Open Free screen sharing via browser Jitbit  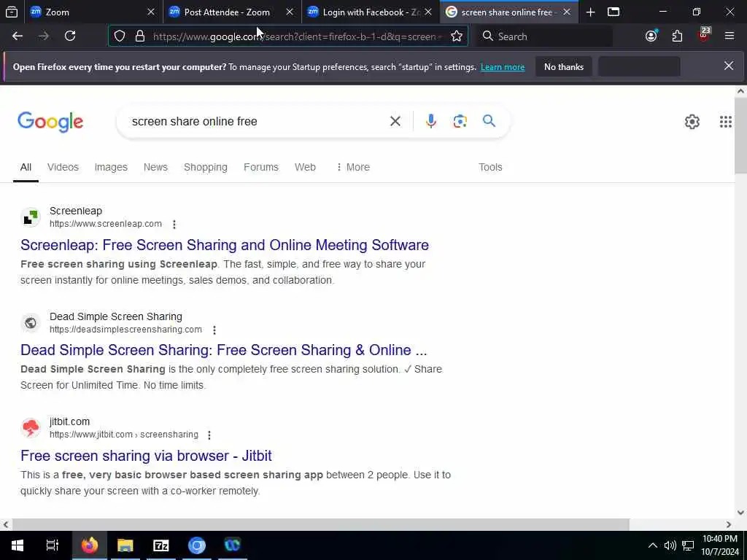(146, 456)
